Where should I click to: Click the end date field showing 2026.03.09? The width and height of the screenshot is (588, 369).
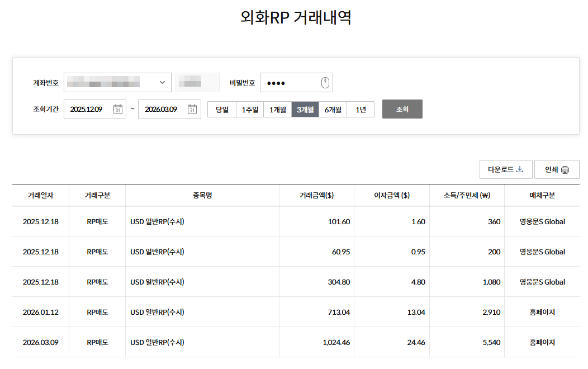tap(165, 109)
